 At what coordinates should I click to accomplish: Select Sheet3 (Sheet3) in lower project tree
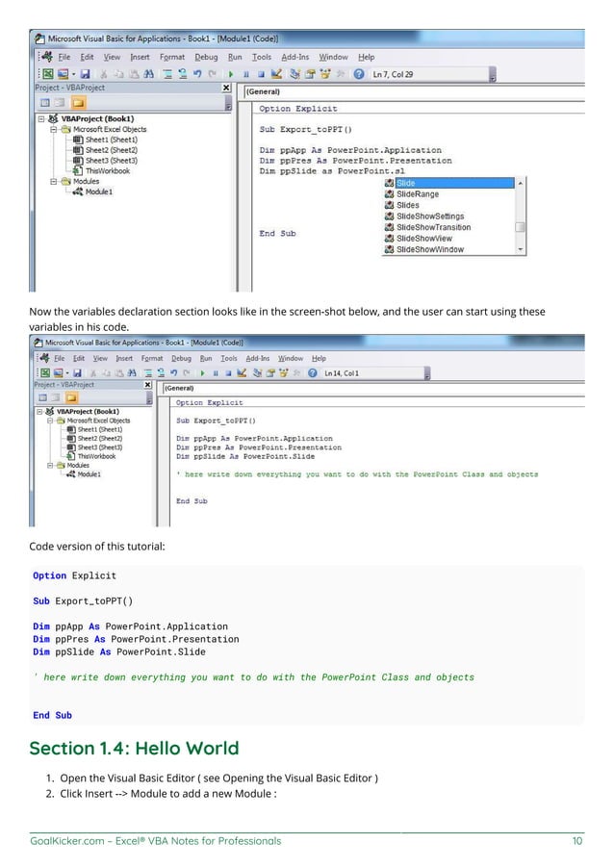click(100, 447)
